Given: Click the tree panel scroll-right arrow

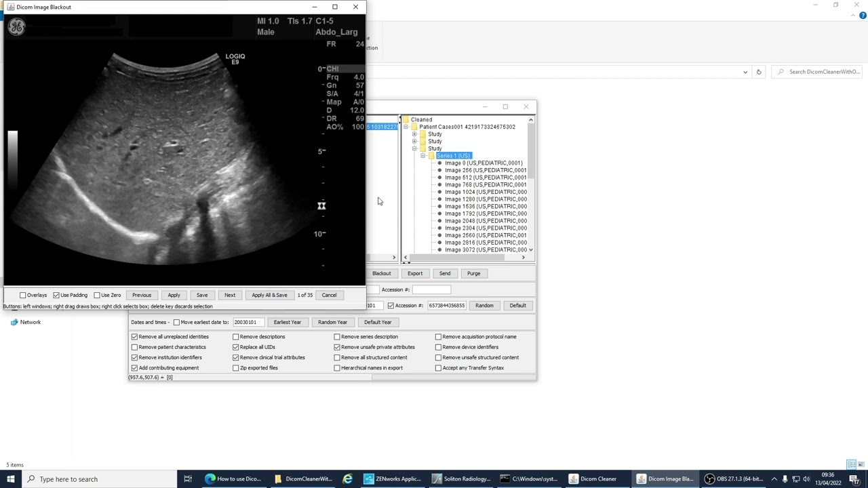Looking at the screenshot, I should click(523, 258).
